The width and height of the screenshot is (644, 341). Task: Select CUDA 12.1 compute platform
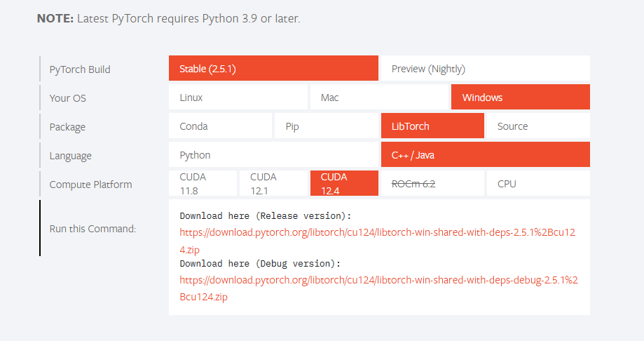(x=273, y=183)
